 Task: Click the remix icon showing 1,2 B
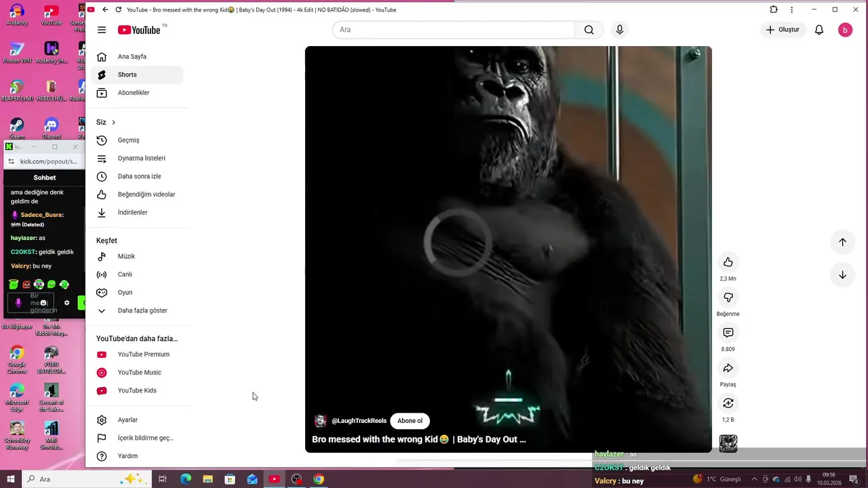click(728, 403)
